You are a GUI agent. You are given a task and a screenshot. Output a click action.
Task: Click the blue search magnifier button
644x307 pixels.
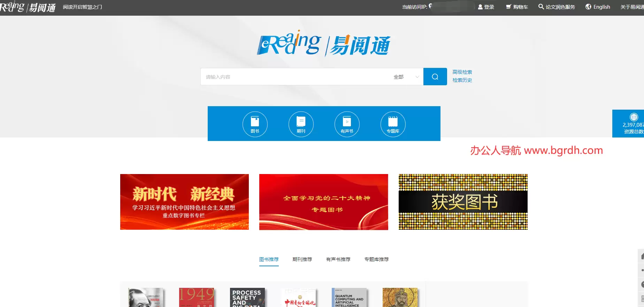tap(435, 77)
